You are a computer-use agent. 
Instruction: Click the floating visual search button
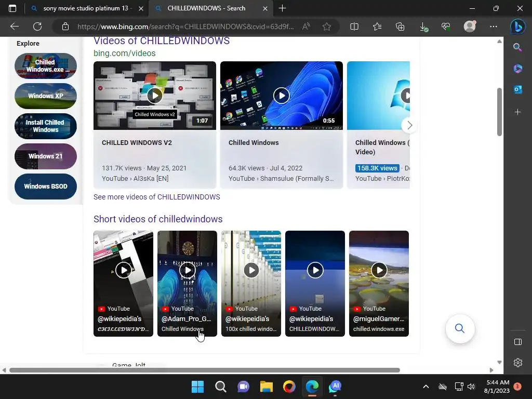click(x=460, y=328)
